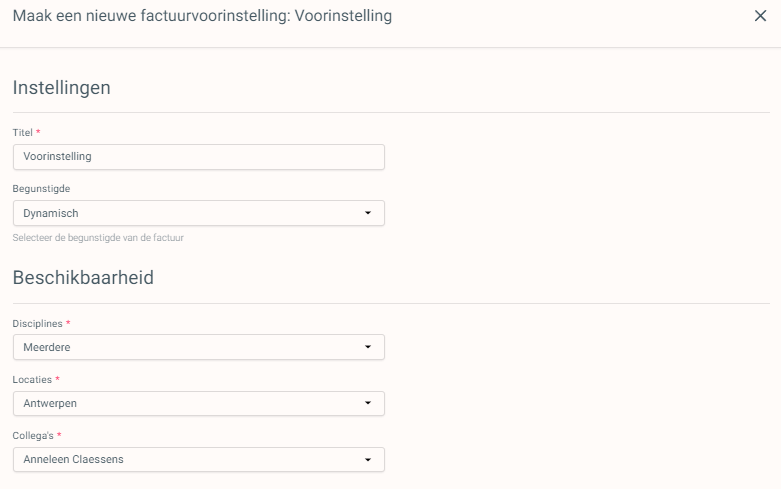Open the Disciplines dropdown showing Meerdere
The height and width of the screenshot is (489, 781).
[199, 347]
